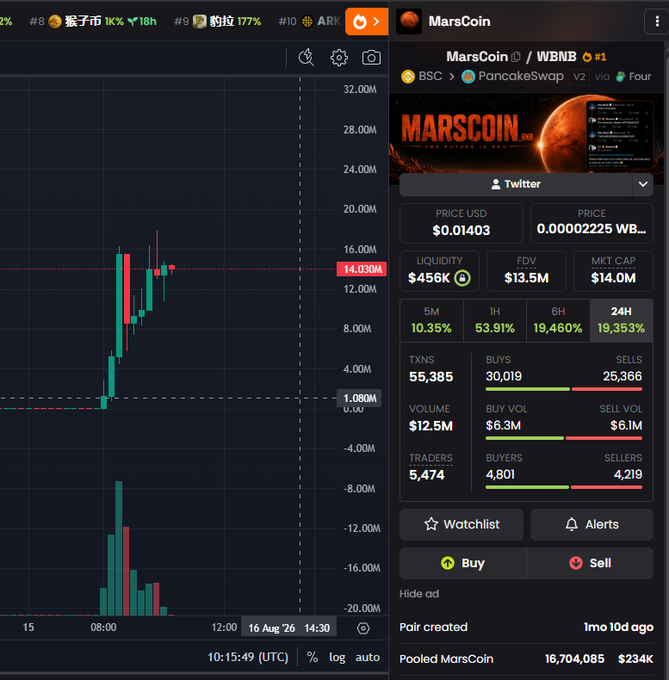The height and width of the screenshot is (680, 669).
Task: Click the VOLUME $12.5M value
Action: click(431, 425)
